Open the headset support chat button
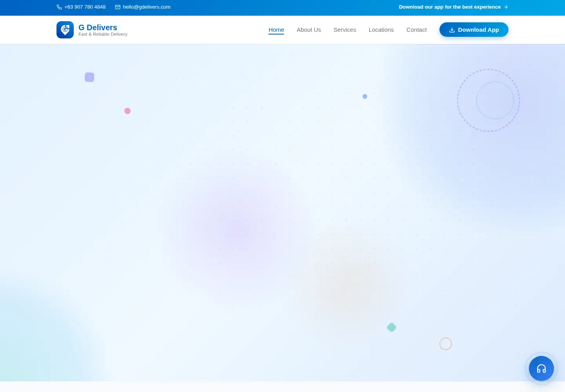The image size is (565, 392). pos(541,368)
